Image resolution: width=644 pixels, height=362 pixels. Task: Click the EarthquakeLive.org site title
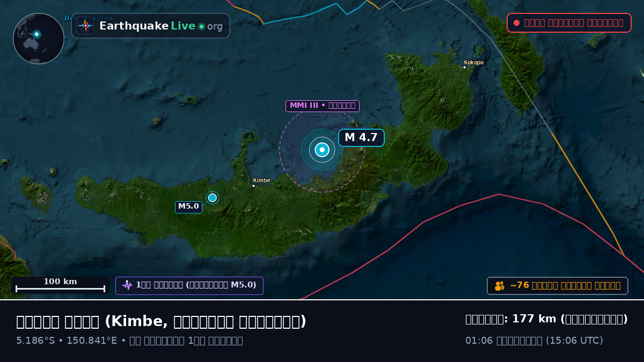click(160, 26)
